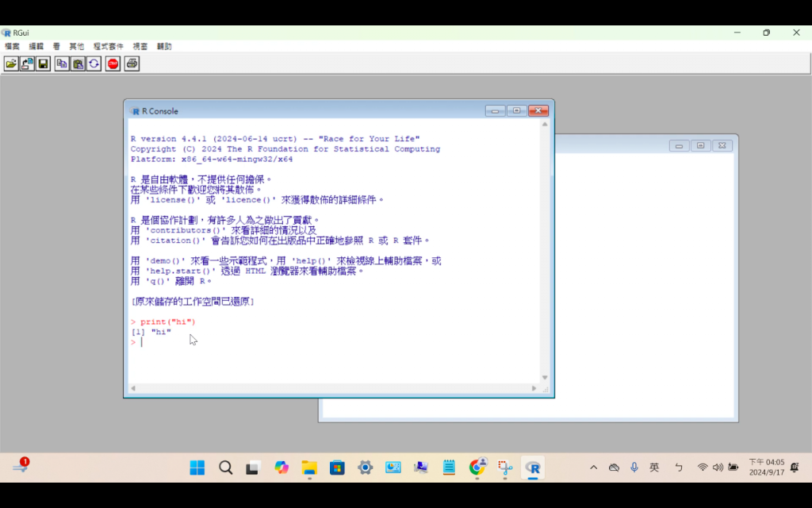This screenshot has width=812, height=508.
Task: Open Notepad from the taskbar
Action: (x=449, y=468)
